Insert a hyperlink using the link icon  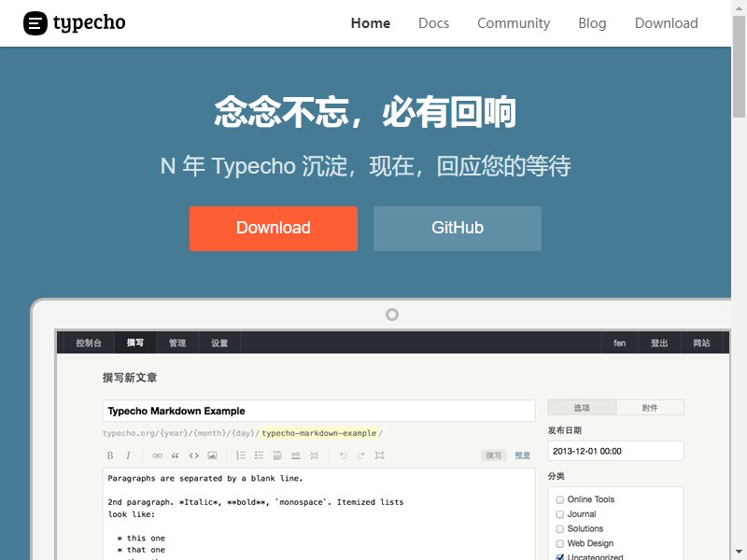[x=157, y=455]
